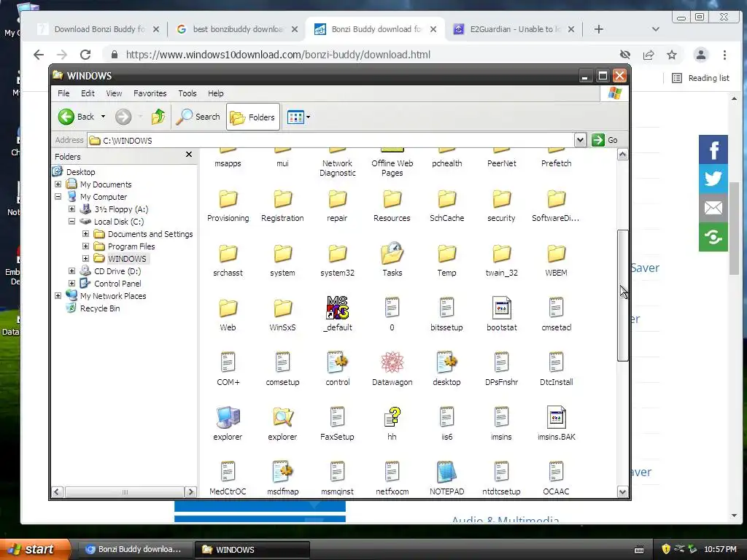Viewport: 747px width, 560px height.
Task: Open the WinSxS folder icon
Action: coord(282,308)
